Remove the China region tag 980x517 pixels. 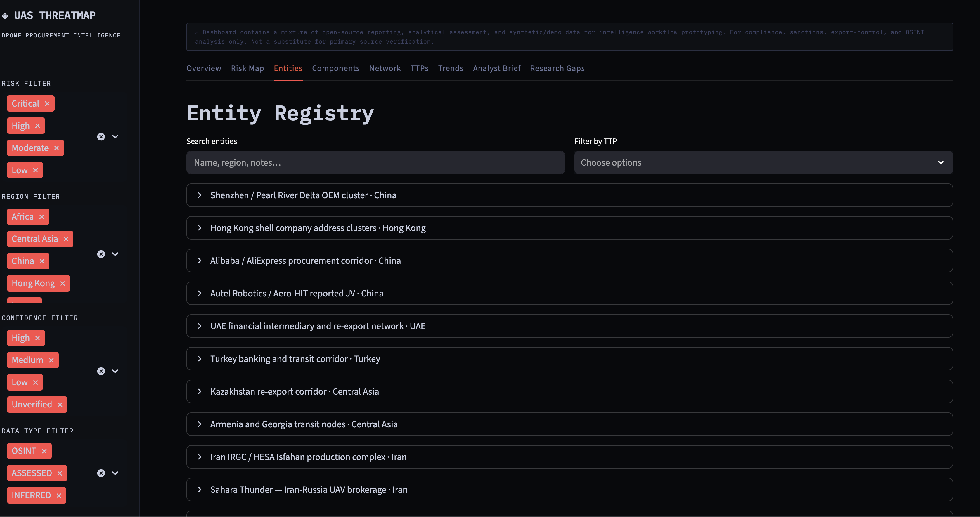coord(42,261)
